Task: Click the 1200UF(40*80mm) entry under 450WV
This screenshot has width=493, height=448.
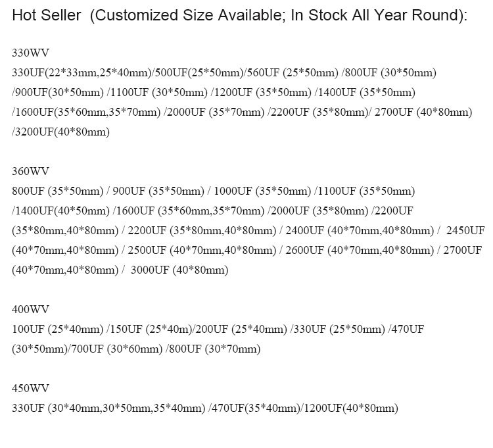Action: coord(351,409)
